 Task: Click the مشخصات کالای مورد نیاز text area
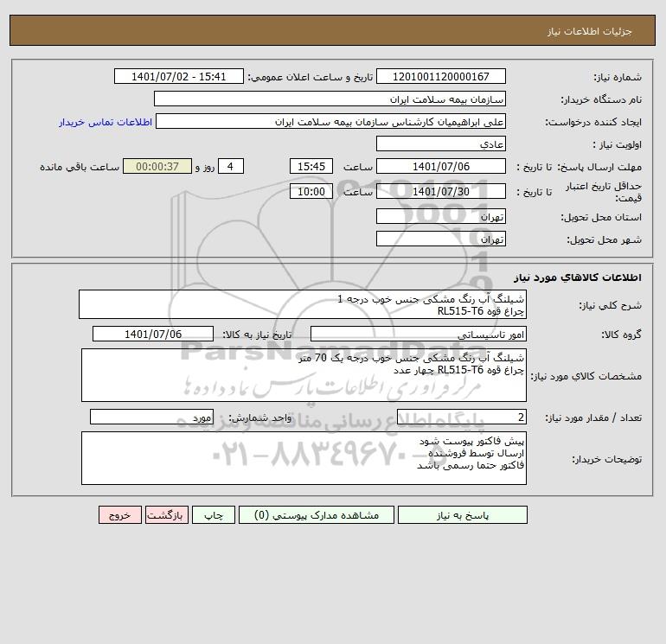click(x=304, y=375)
